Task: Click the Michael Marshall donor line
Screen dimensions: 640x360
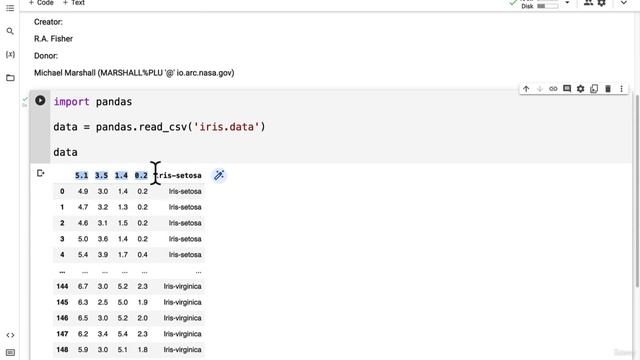Action: pyautogui.click(x=134, y=73)
